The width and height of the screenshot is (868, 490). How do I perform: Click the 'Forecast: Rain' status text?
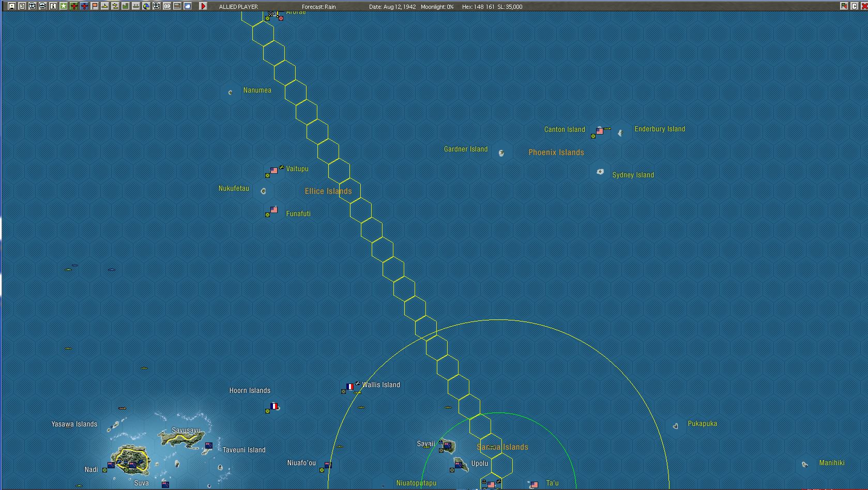(x=319, y=7)
